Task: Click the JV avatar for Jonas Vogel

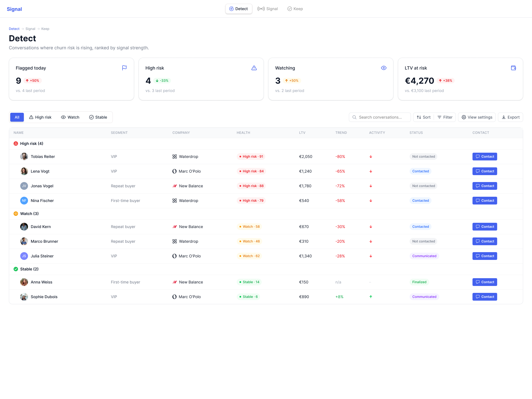Action: coord(24,186)
